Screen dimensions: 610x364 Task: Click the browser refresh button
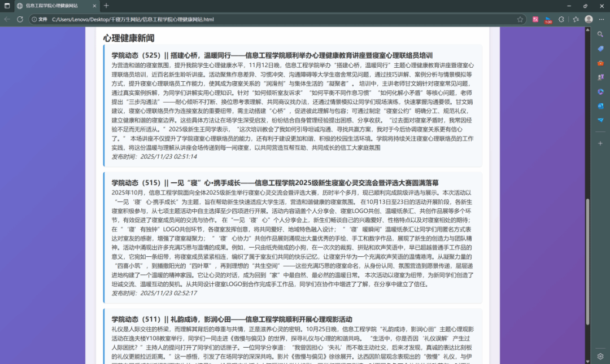pos(20,19)
